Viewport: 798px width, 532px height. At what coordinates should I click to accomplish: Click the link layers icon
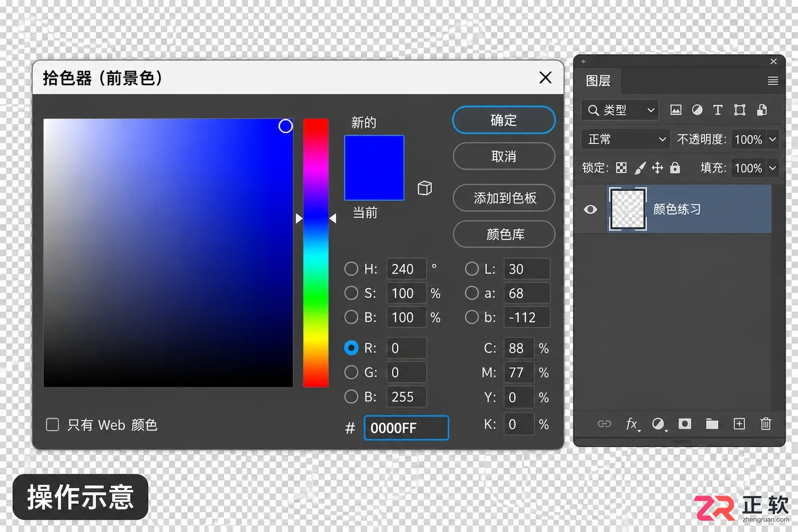[x=604, y=424]
